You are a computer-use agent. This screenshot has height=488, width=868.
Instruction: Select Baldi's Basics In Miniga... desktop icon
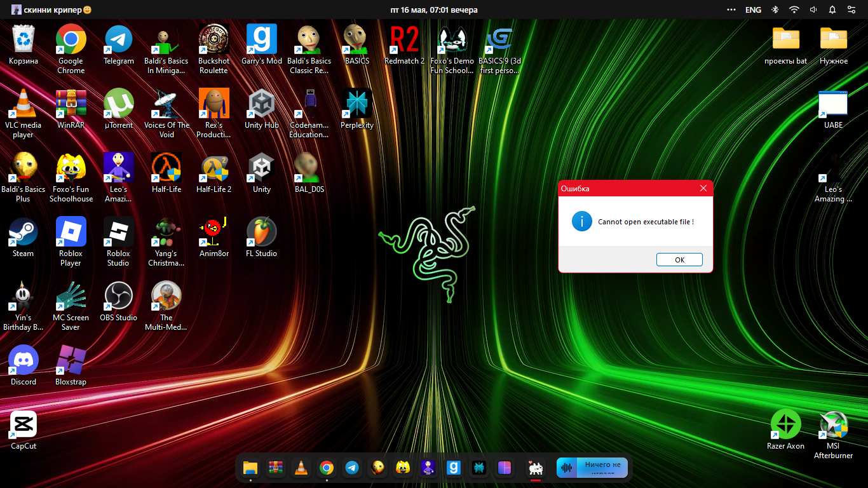point(166,49)
